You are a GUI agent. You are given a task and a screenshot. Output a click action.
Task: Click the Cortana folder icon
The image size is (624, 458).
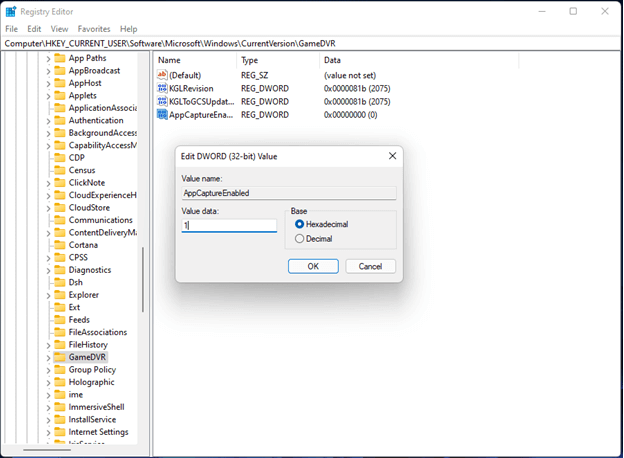[x=59, y=245]
